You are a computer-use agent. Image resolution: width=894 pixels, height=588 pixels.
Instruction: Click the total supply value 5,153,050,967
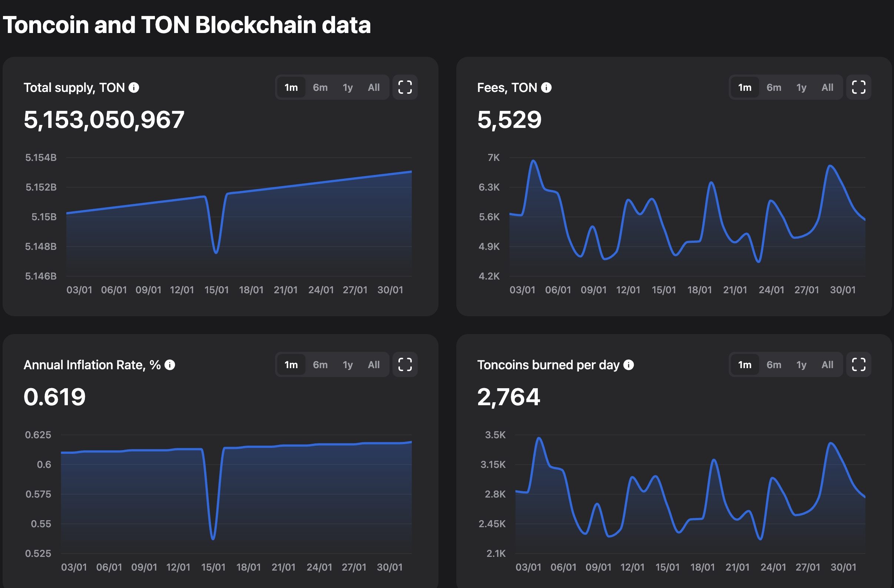tap(104, 120)
